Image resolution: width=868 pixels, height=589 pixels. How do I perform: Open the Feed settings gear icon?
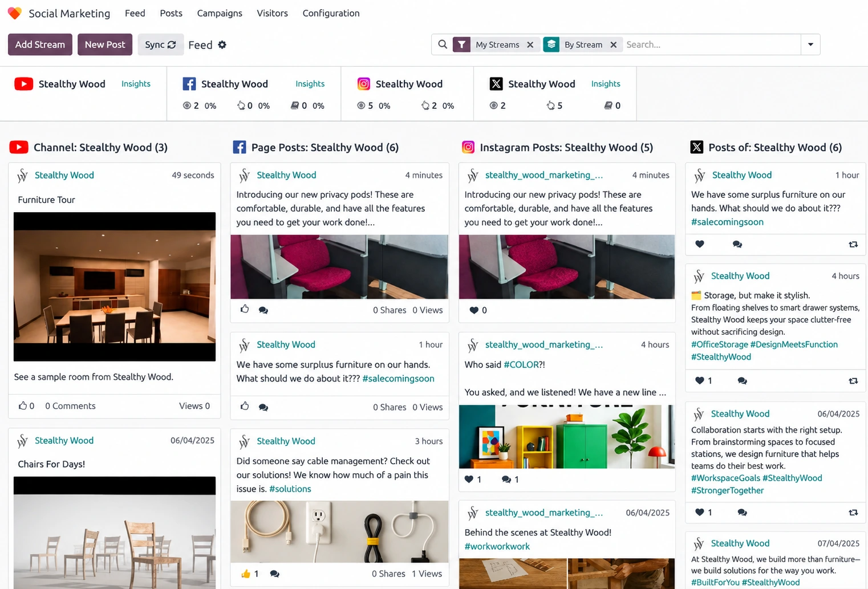(x=222, y=44)
